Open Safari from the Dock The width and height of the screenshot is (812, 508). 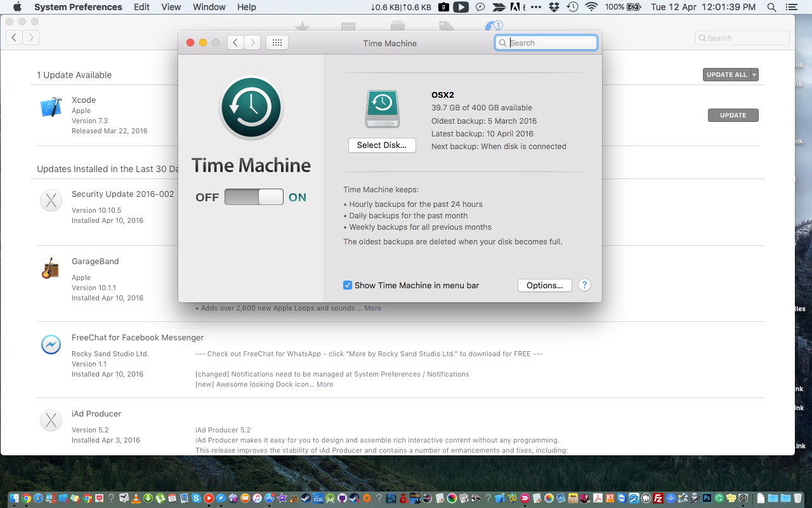38,498
